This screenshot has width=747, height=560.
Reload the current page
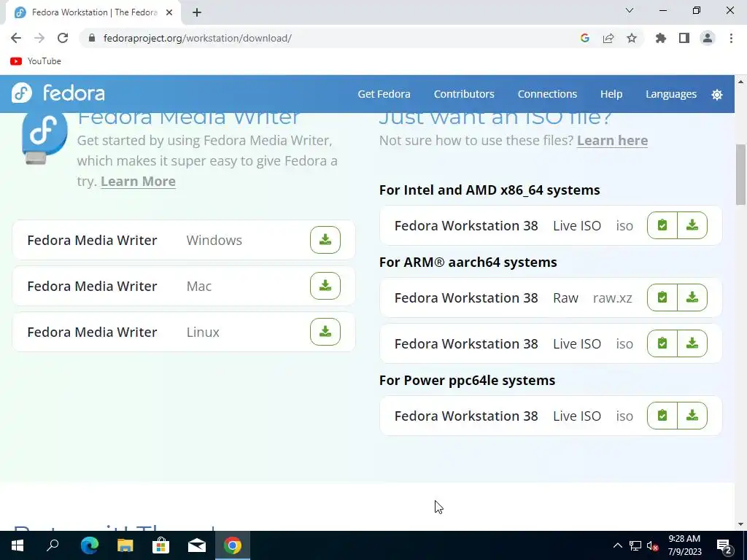(x=63, y=38)
